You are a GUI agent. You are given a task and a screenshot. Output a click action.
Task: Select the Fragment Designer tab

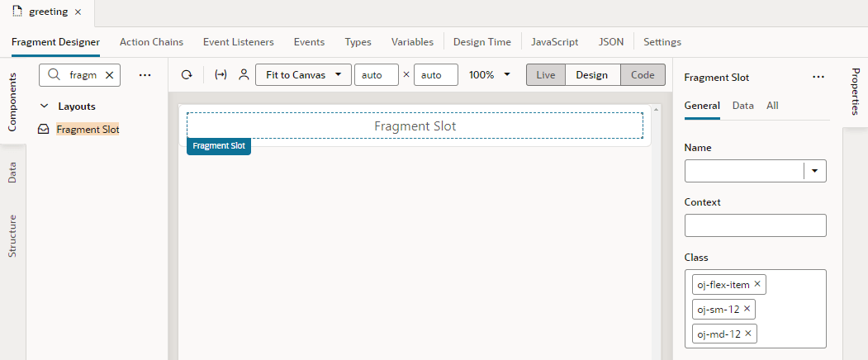(x=55, y=41)
